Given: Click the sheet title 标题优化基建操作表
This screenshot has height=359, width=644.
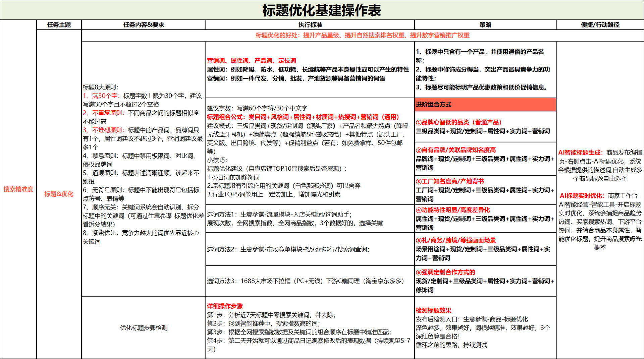Looking at the screenshot, I should [x=322, y=10].
